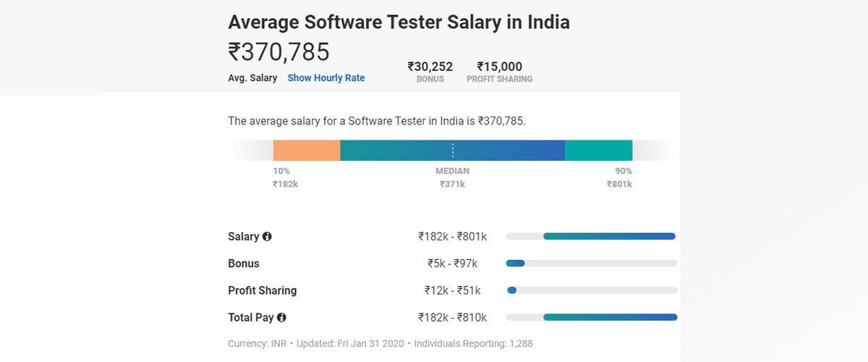Click the 90% ₹801k percentile label
Image resolution: width=868 pixels, height=362 pixels.
(x=619, y=177)
